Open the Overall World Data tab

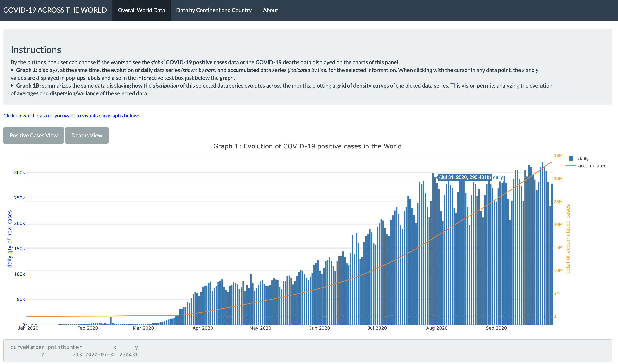(x=141, y=10)
